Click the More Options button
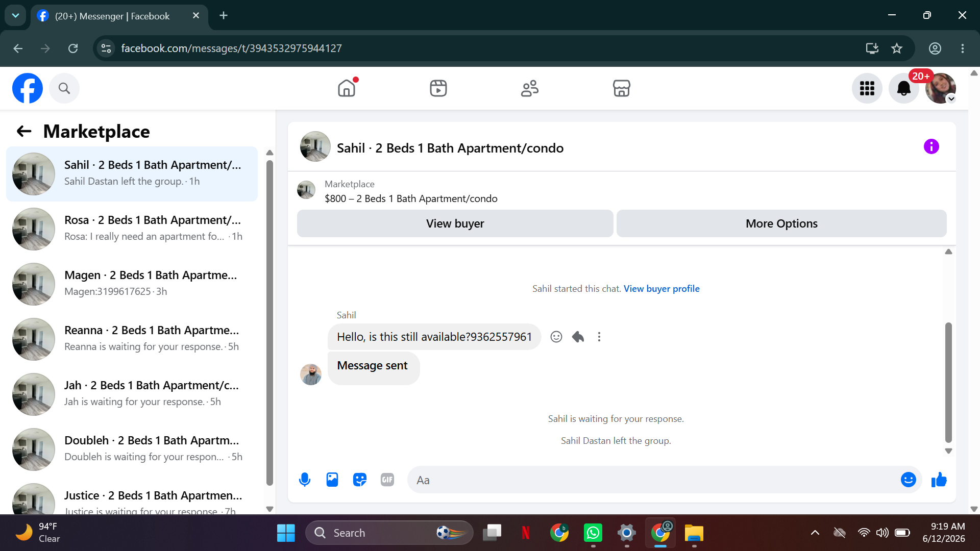Viewport: 980px width, 551px height. (x=781, y=223)
